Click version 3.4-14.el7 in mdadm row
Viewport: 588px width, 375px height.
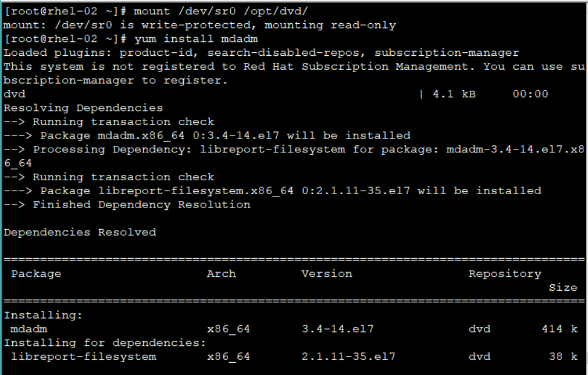coord(337,329)
